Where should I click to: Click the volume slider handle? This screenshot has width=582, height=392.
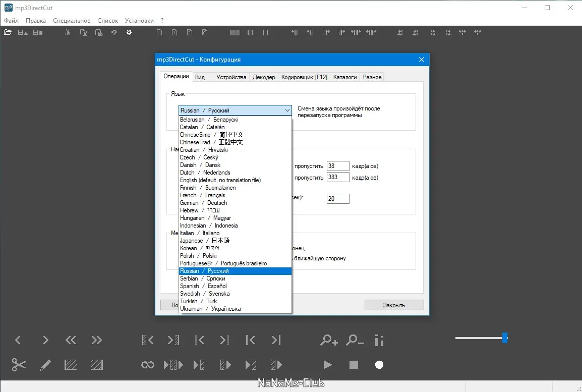click(x=505, y=338)
